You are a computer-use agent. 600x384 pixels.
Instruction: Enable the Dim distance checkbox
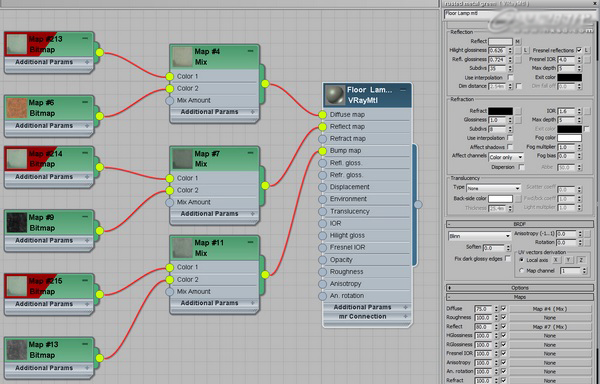[518, 86]
